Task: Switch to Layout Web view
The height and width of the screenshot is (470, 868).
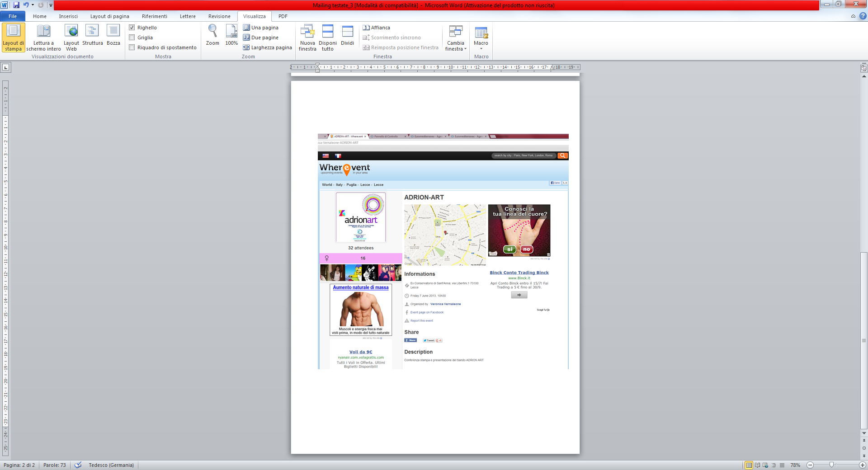Action: click(71, 38)
